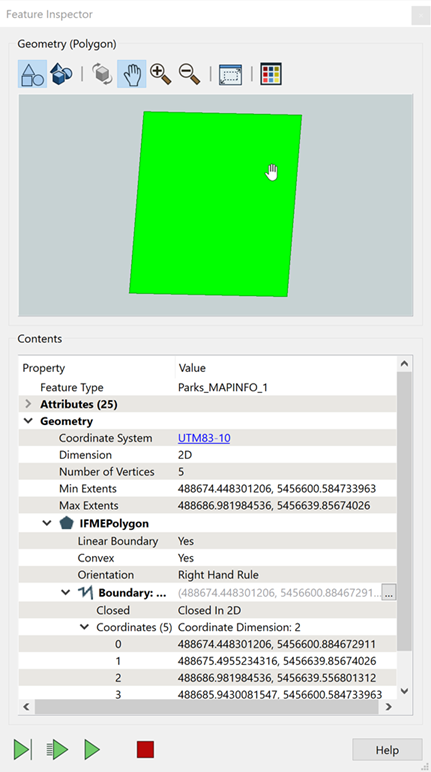
Task: Open the color grid background options icon
Action: (271, 74)
